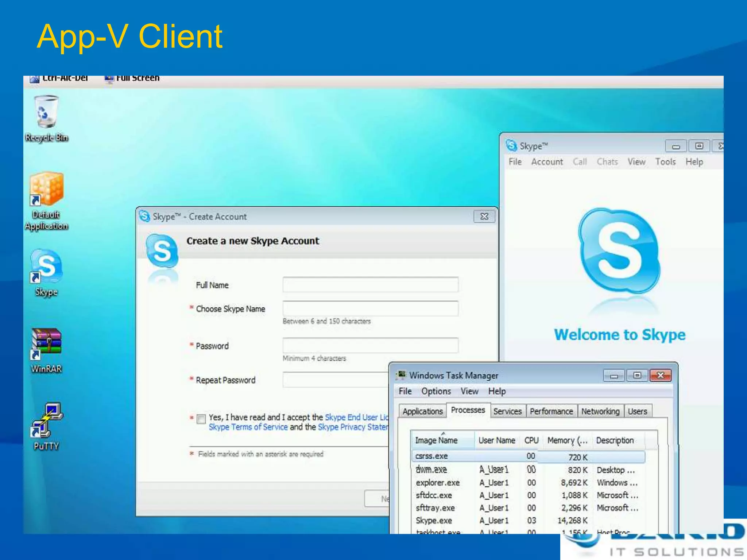The image size is (747, 560).
Task: Minimize the Windows Task Manager window
Action: (x=614, y=375)
